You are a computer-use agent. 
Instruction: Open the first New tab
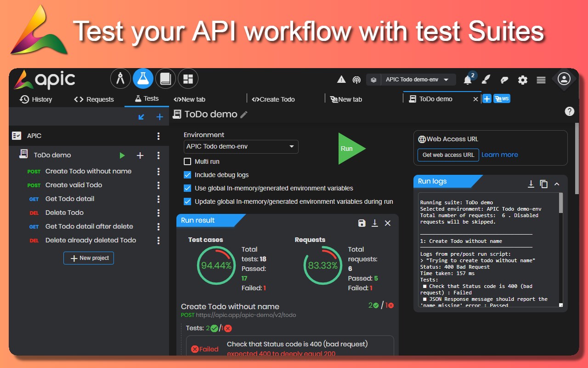pos(189,99)
